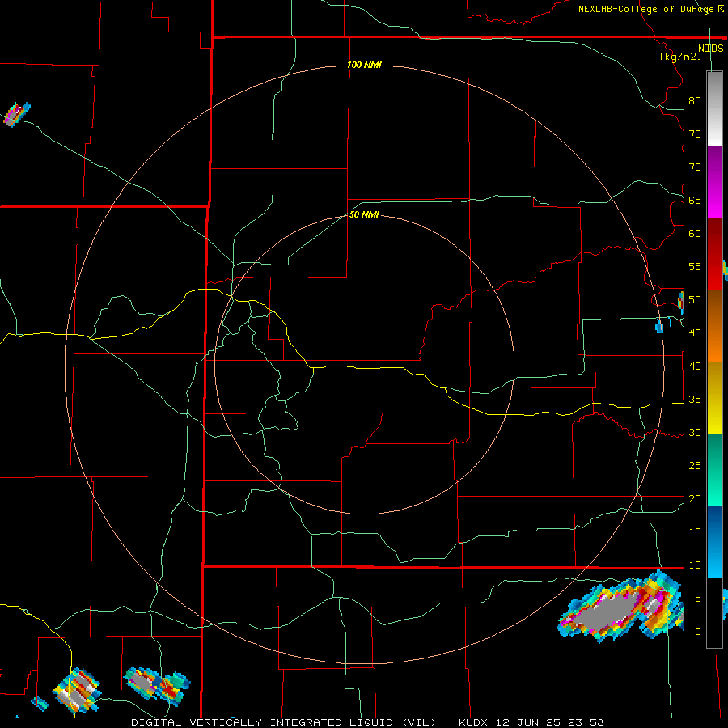This screenshot has height=728, width=728.
Task: Click the 65 value on the color scale
Action: 695,200
